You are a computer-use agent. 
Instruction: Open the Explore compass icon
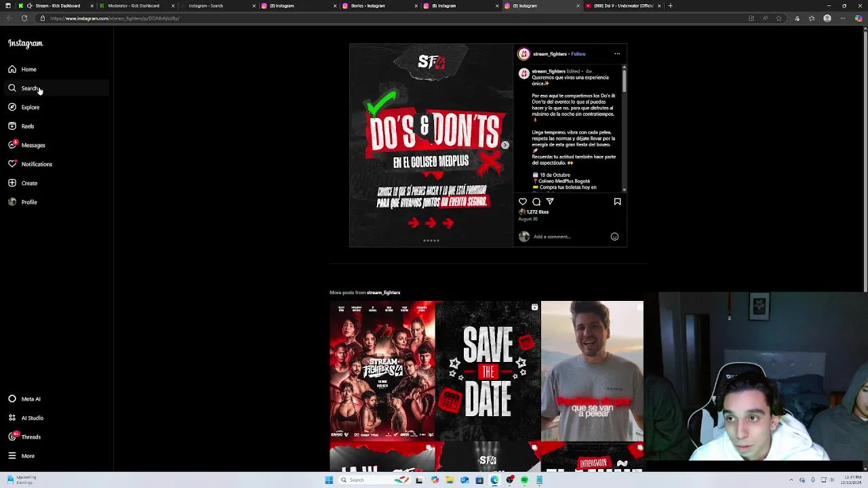point(12,107)
